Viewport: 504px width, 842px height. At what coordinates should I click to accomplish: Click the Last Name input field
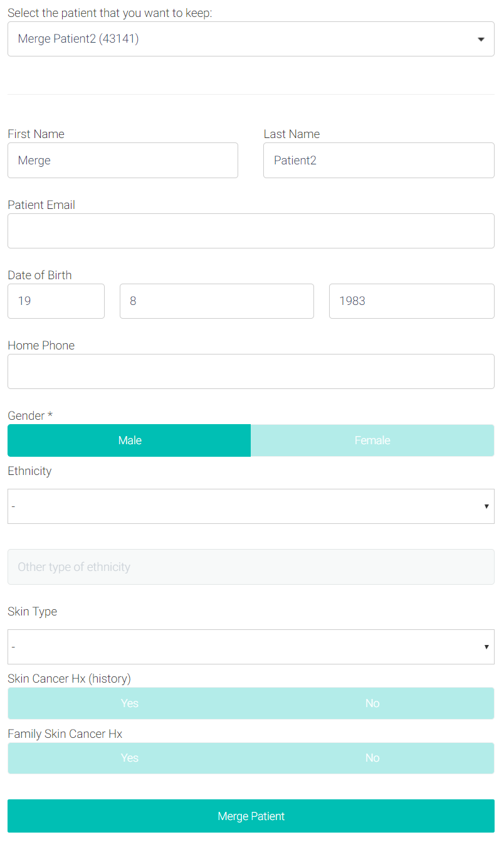(379, 161)
